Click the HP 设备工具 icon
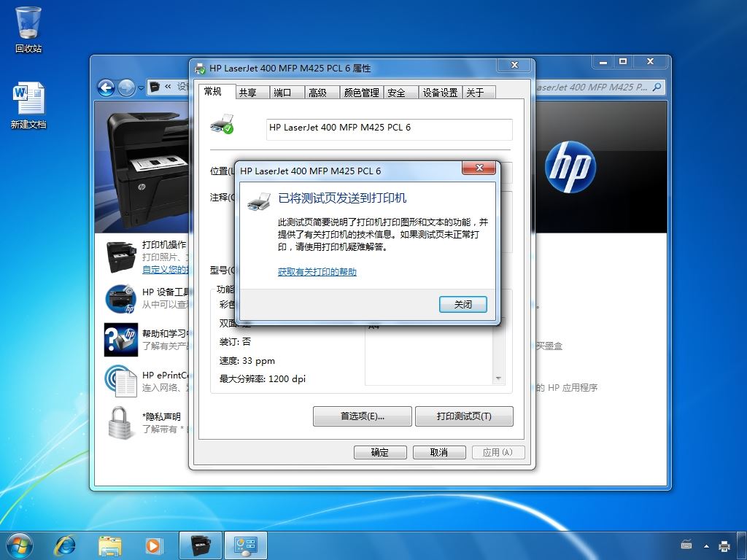Screen dimensions: 747x560 pyautogui.click(x=120, y=298)
